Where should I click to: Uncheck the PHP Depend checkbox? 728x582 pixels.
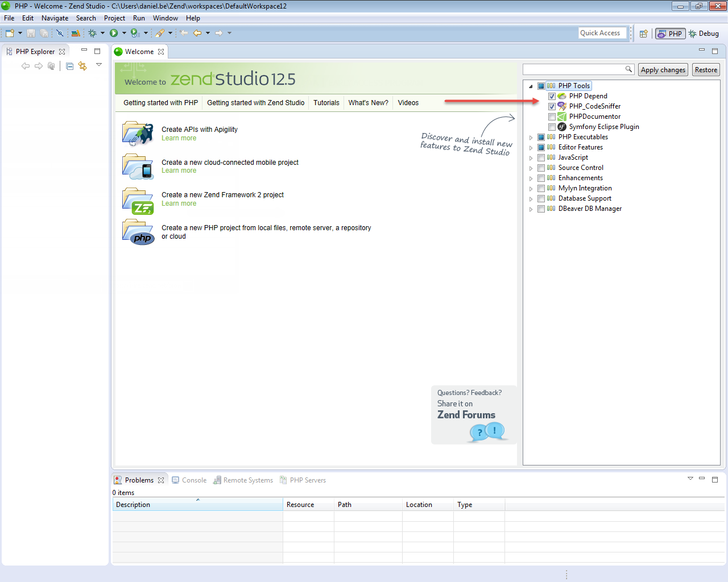[x=552, y=96]
